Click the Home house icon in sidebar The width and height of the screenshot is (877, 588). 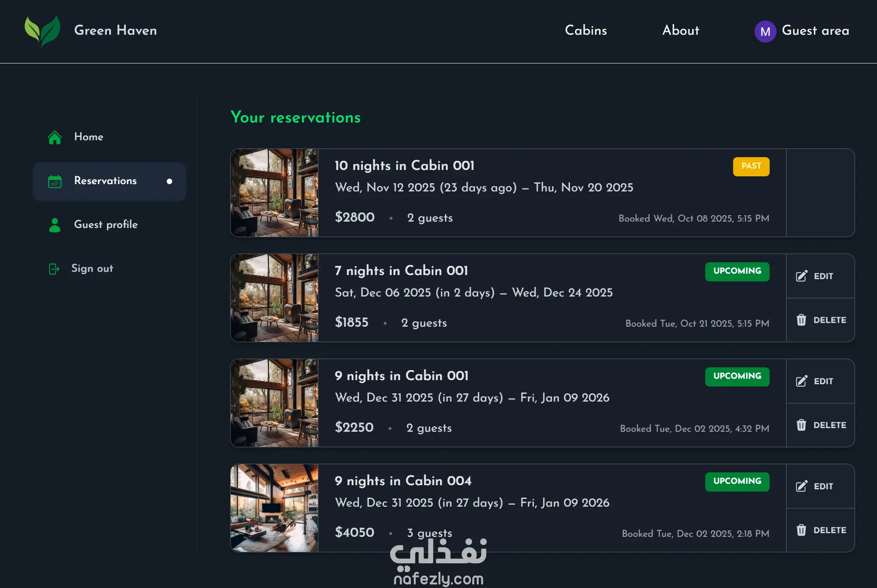55,138
